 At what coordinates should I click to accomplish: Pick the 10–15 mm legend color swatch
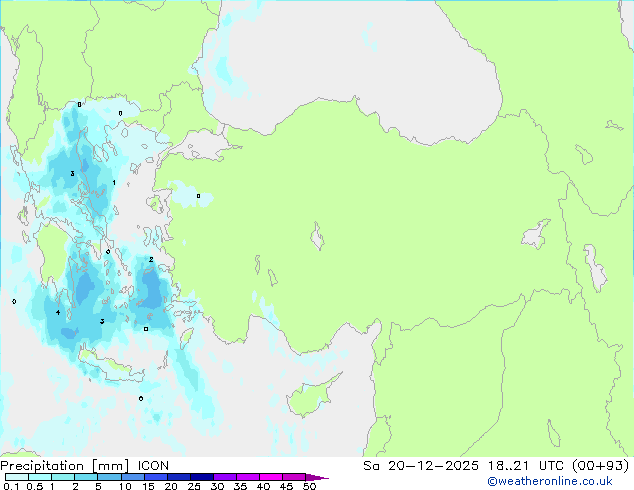133,477
